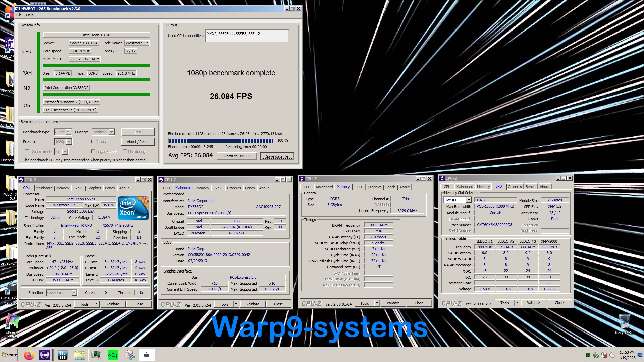
Task: Click the Part Number CMT6GX3M3A2000C8 value
Action: pos(495,225)
